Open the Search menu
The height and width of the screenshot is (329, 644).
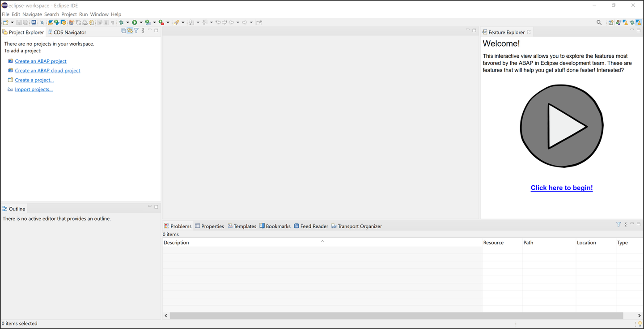(x=51, y=14)
